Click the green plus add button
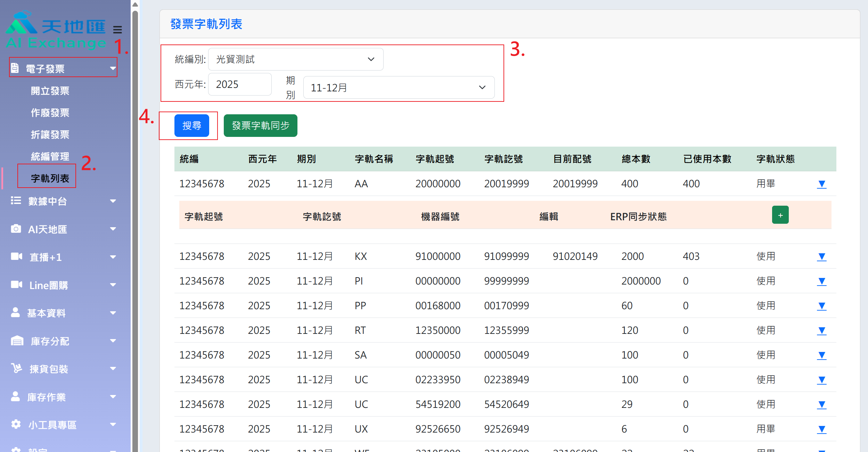 780,215
